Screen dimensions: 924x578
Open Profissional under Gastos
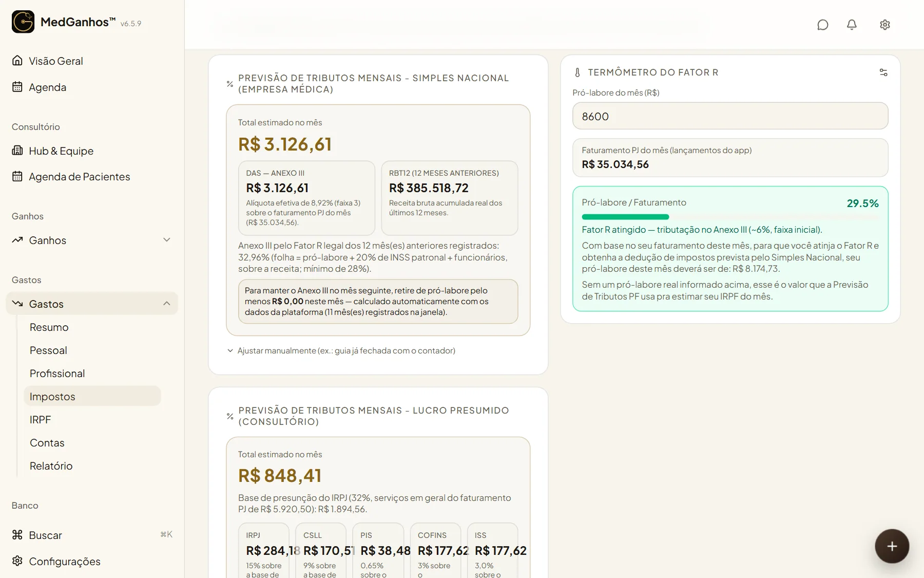pyautogui.click(x=57, y=374)
